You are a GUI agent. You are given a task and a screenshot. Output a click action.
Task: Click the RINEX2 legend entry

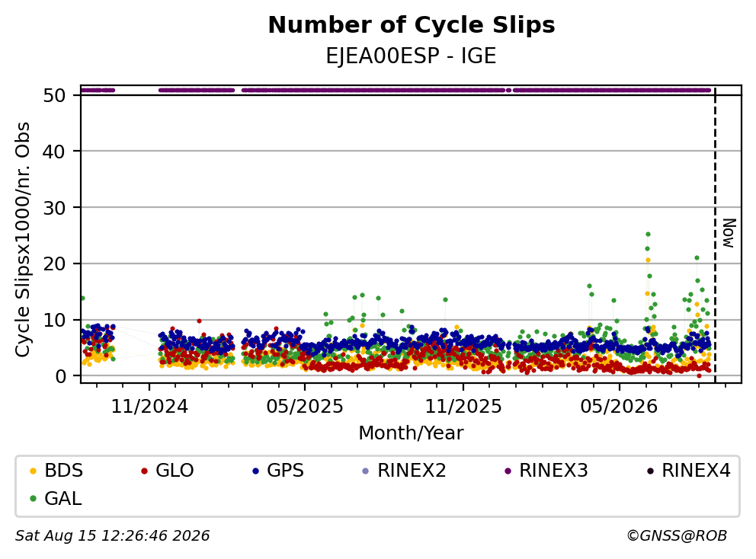coord(404,471)
